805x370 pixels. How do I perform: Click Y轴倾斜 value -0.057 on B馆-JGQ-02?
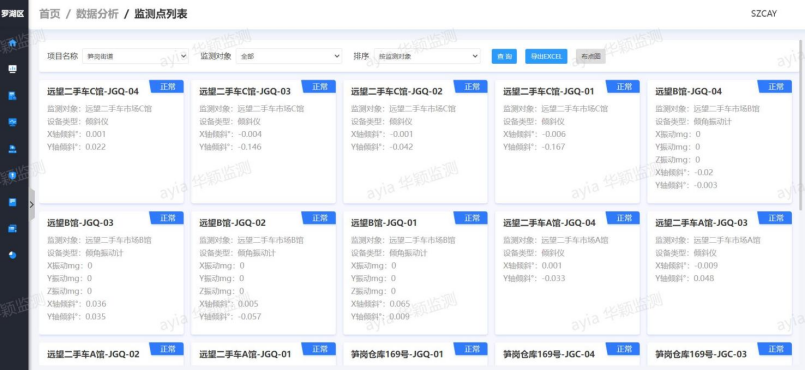coord(250,317)
